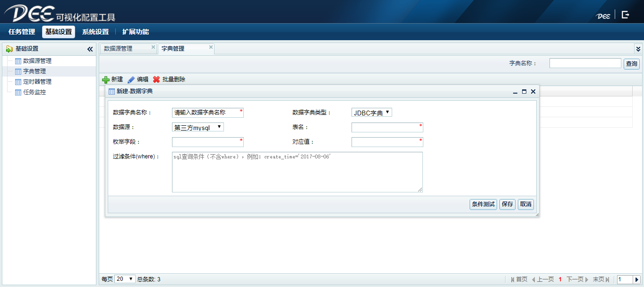Maximize the 新建-数据字典 dialog

(524, 92)
